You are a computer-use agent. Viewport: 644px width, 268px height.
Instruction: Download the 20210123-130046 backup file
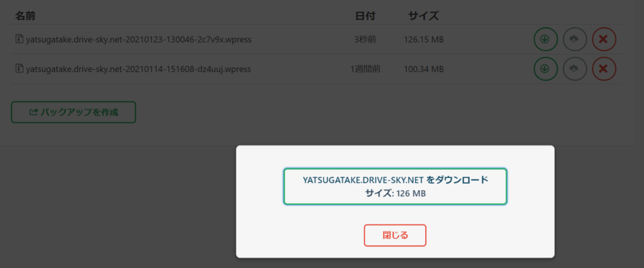[545, 40]
